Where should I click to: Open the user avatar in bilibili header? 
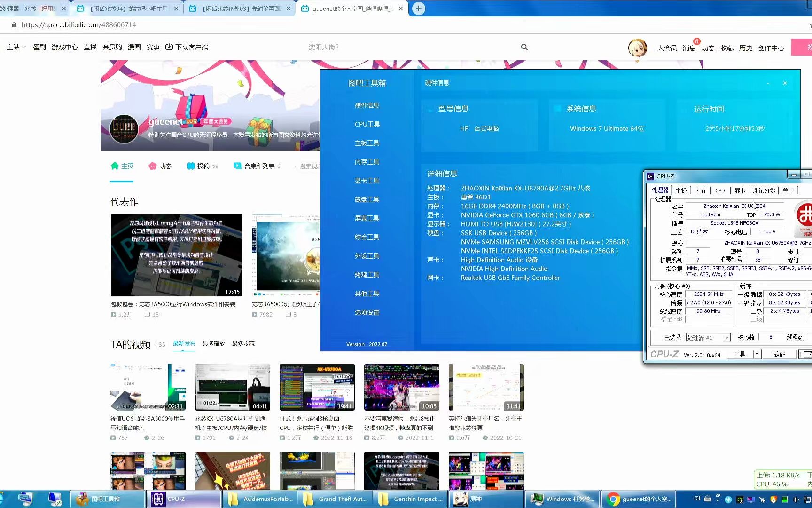pos(638,48)
